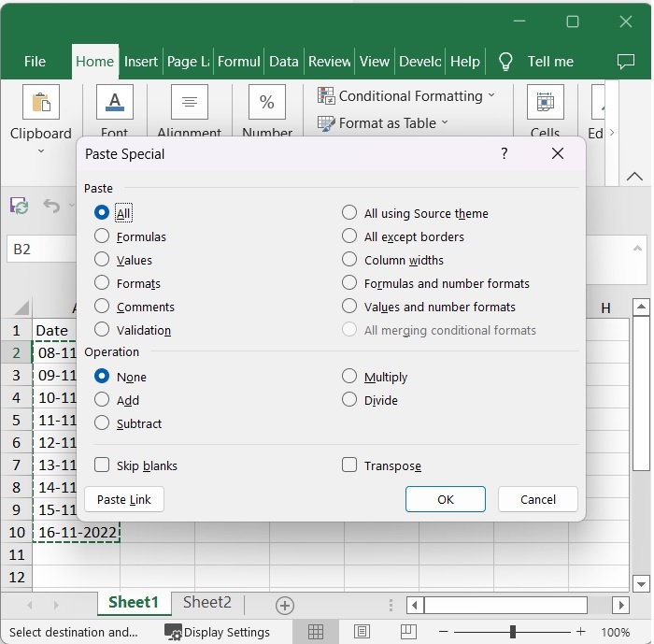654x644 pixels.
Task: Open the Font group icon
Action: pyautogui.click(x=114, y=103)
